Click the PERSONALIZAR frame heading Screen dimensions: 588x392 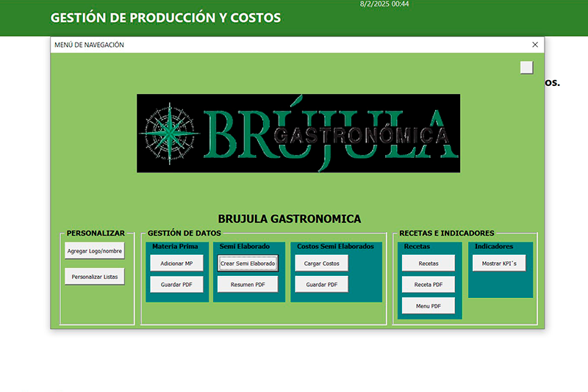(x=96, y=233)
